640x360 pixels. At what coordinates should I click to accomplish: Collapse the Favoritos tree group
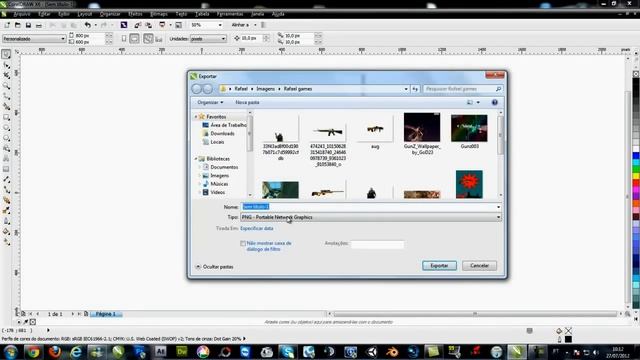[196, 117]
